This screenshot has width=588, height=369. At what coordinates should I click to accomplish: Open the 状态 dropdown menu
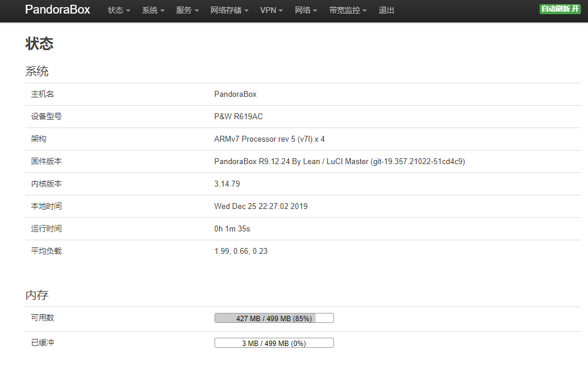point(119,11)
